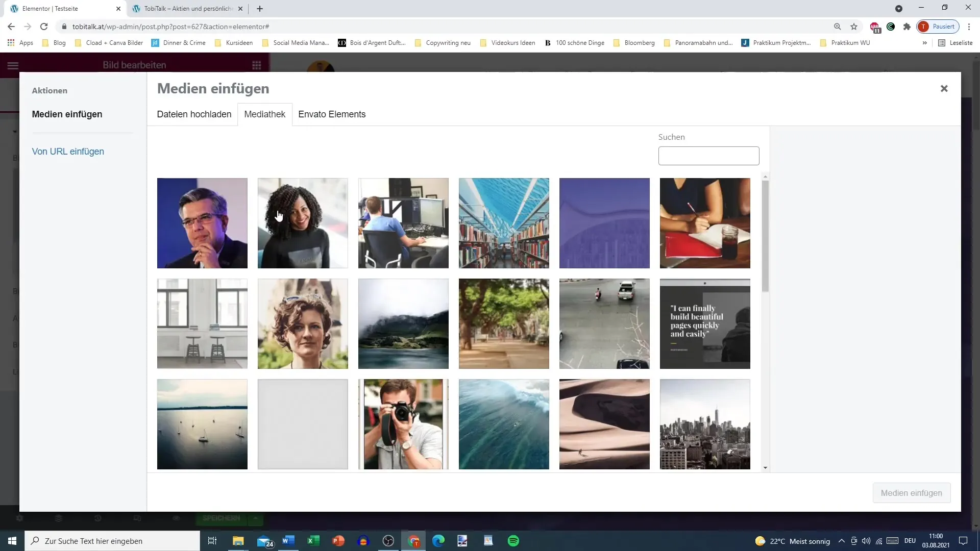Viewport: 980px width, 551px height.
Task: Click the media grid scroll down arrow
Action: [x=765, y=468]
